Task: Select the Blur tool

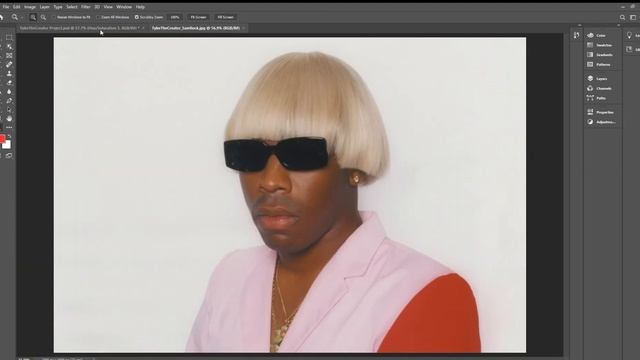Action: (9, 91)
